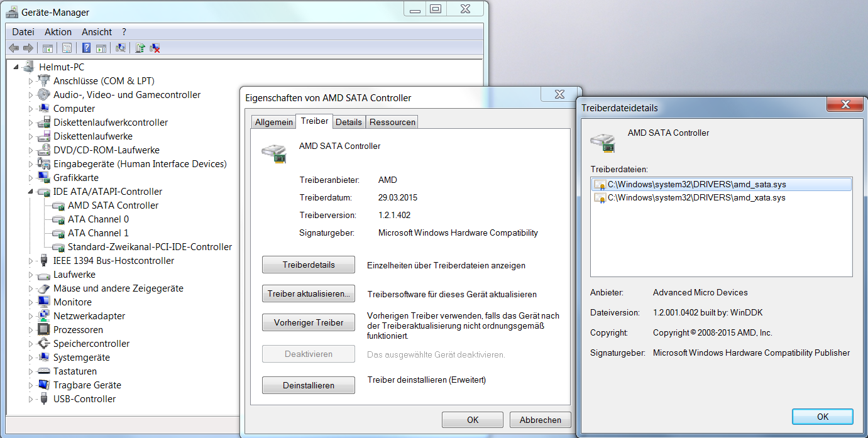Click the scan for hardware changes icon

pyautogui.click(x=121, y=48)
